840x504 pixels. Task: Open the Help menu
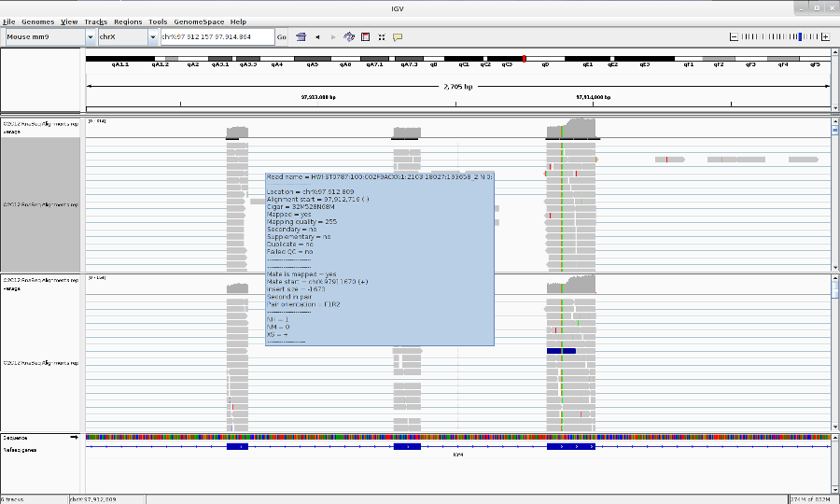click(238, 22)
